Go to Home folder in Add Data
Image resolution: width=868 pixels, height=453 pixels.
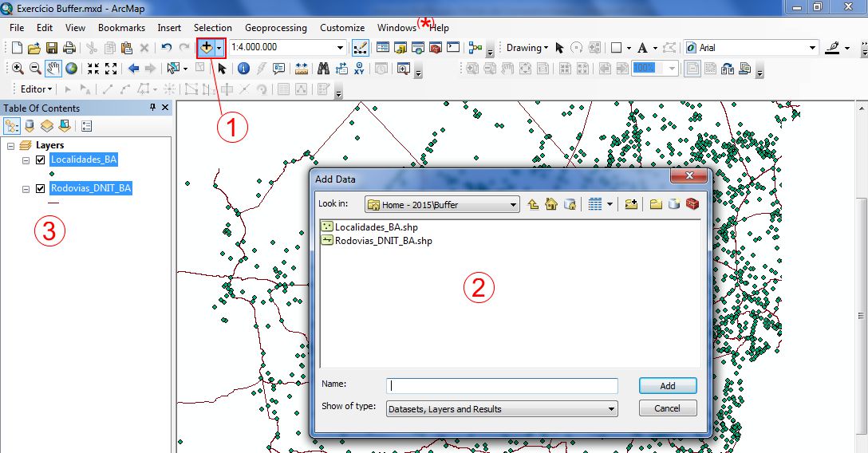click(x=550, y=204)
